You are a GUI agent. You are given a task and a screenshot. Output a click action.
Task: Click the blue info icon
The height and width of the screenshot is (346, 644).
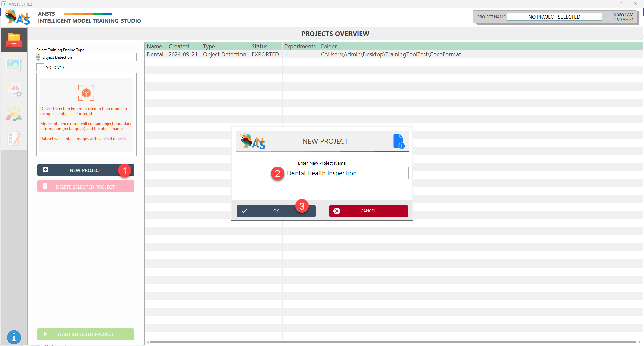[x=14, y=337]
